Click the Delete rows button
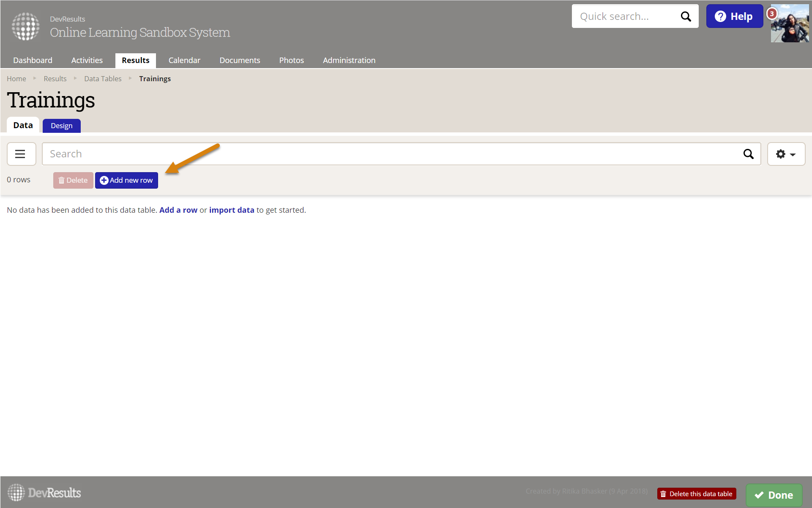This screenshot has width=812, height=508. pos(73,180)
